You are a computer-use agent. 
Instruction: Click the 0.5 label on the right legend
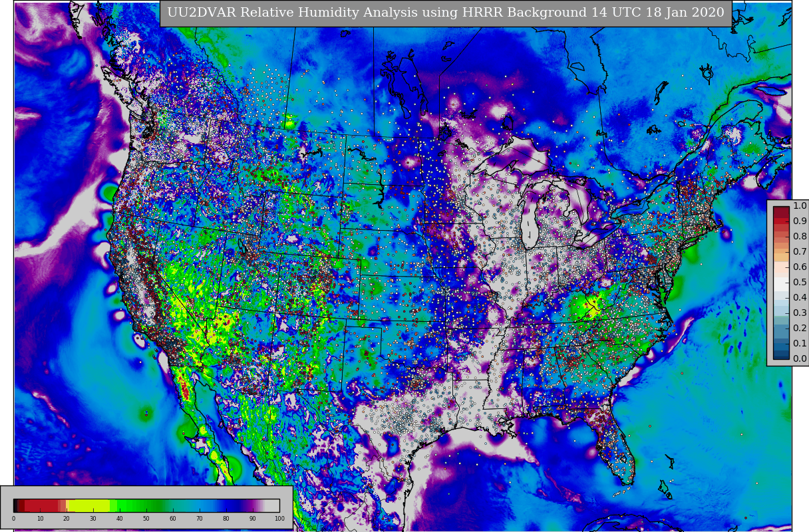[800, 282]
